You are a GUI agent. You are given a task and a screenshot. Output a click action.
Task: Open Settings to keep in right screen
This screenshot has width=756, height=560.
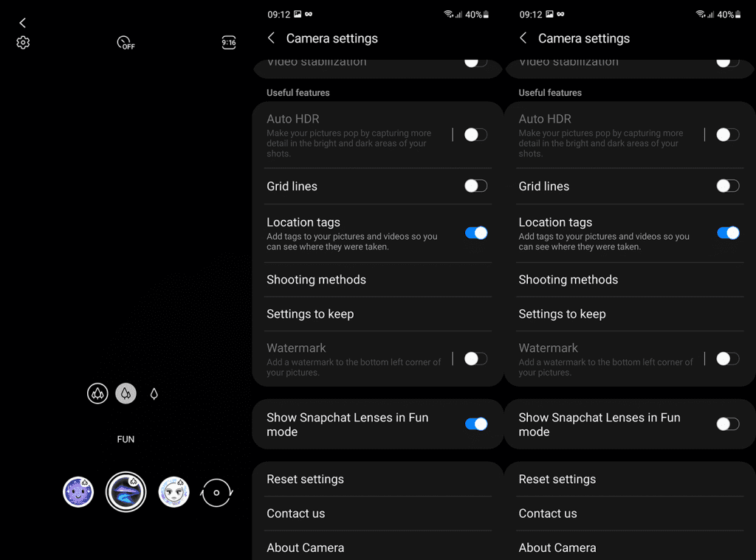[630, 314]
